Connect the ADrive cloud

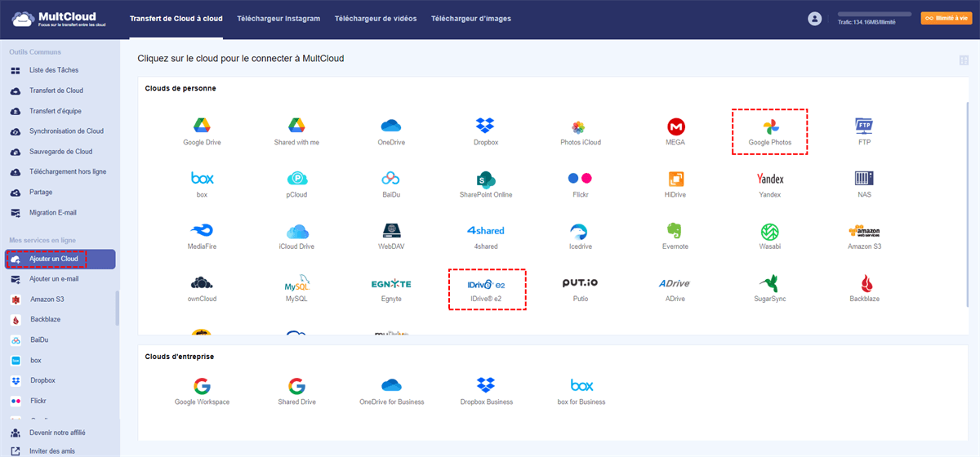pyautogui.click(x=675, y=288)
